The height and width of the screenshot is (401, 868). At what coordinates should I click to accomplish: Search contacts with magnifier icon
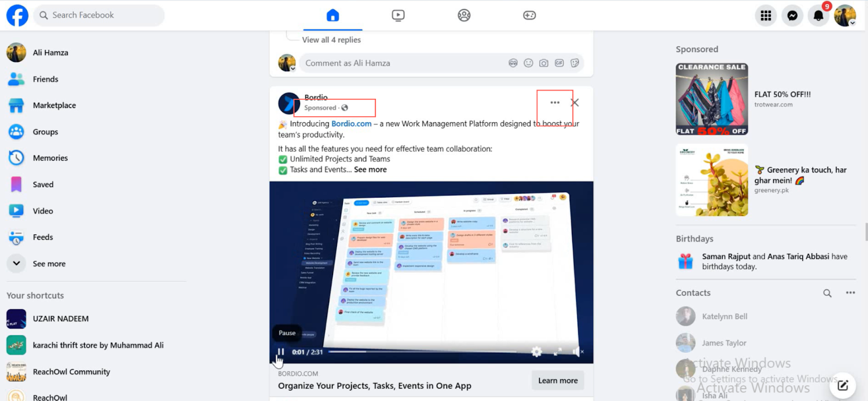(x=827, y=293)
